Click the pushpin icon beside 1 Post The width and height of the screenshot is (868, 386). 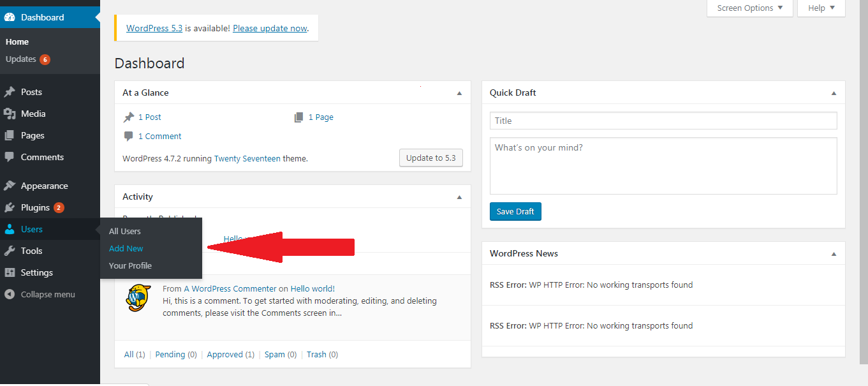[x=129, y=117]
